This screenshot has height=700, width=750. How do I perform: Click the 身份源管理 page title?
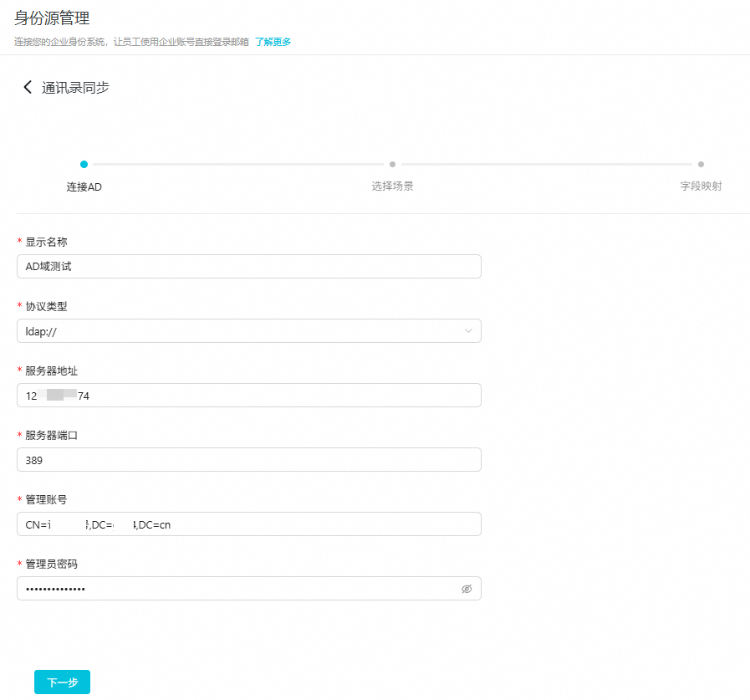(52, 18)
